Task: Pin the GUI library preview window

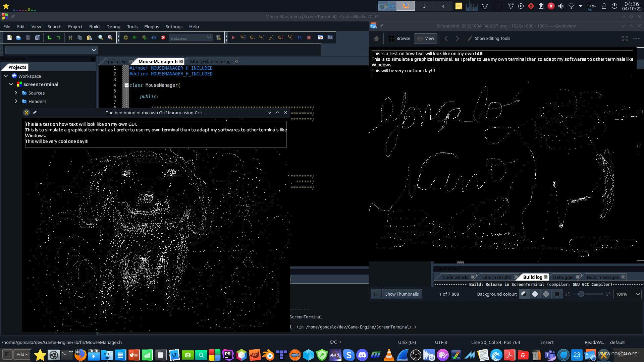Action: point(35,113)
